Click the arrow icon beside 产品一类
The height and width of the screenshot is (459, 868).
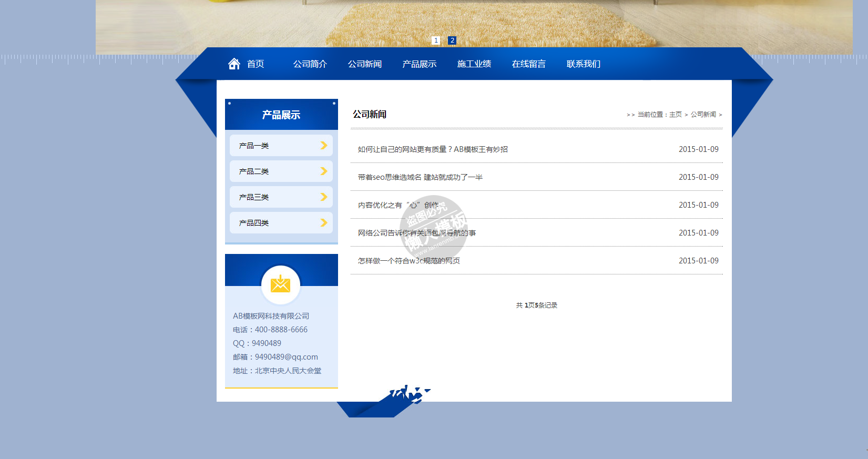[324, 146]
